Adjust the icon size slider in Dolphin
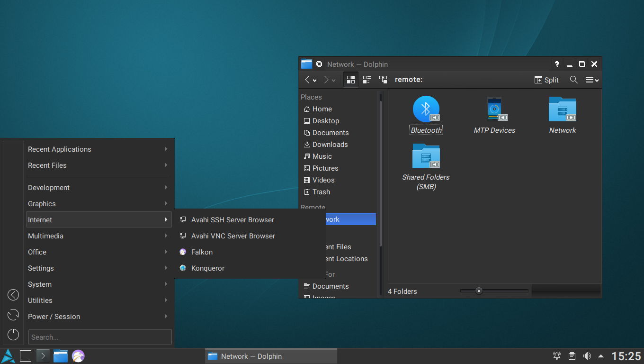644x364 pixels. [478, 291]
